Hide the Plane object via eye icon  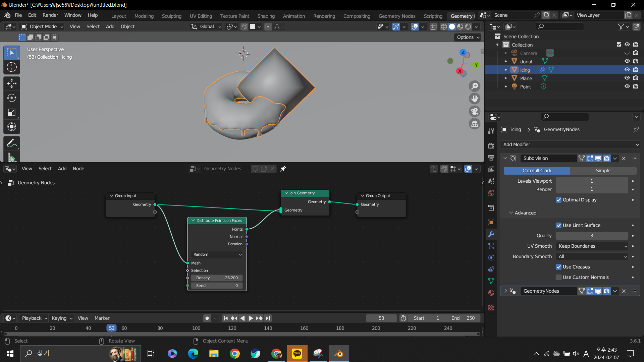627,78
